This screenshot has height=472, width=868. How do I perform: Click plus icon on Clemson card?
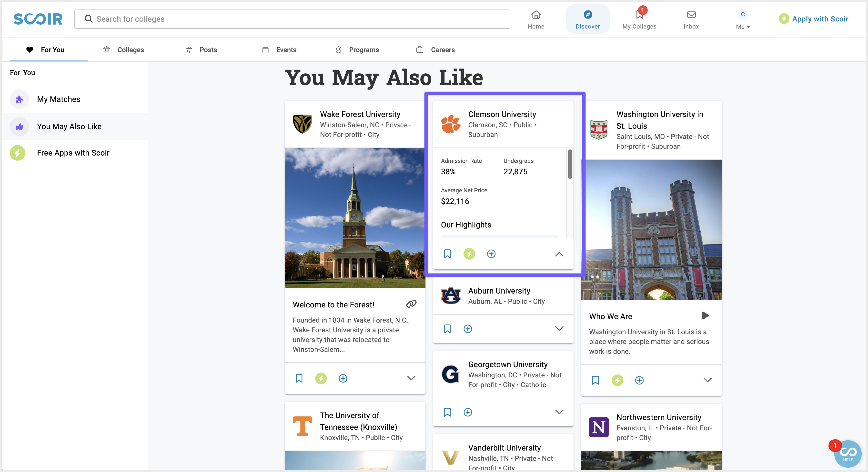point(491,254)
